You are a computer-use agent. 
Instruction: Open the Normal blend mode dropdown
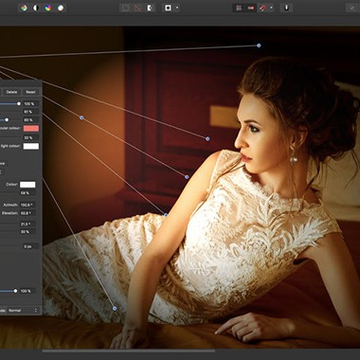click(x=23, y=310)
